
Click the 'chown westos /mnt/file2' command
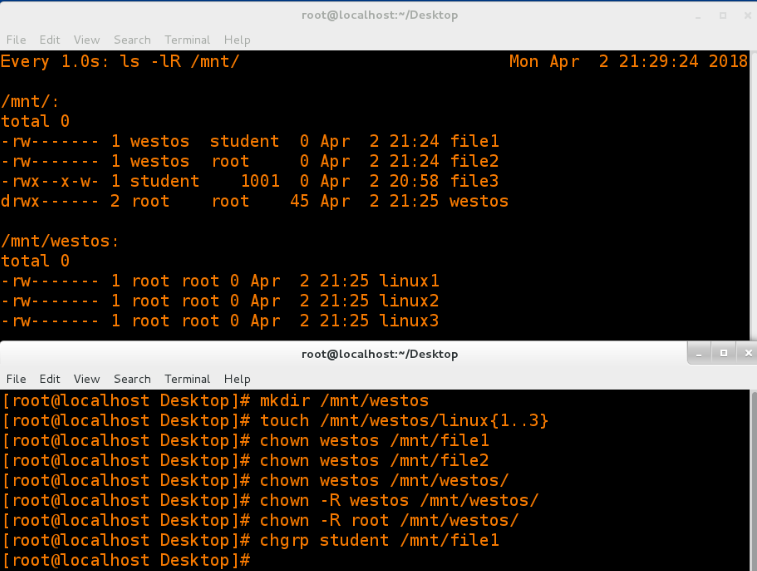pyautogui.click(x=374, y=460)
